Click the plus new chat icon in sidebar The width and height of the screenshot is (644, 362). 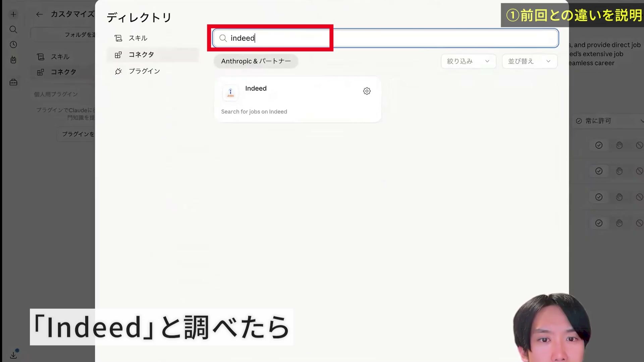[x=13, y=14]
